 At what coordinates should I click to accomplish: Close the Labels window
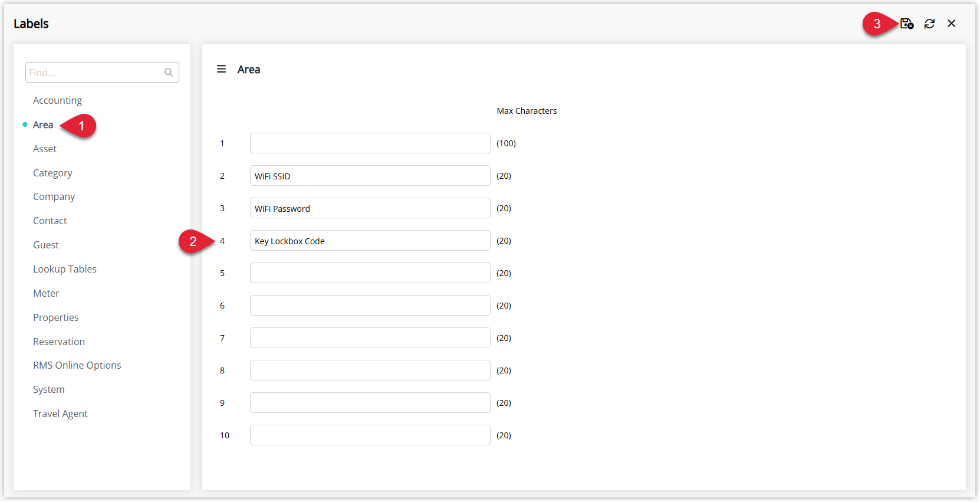[952, 24]
